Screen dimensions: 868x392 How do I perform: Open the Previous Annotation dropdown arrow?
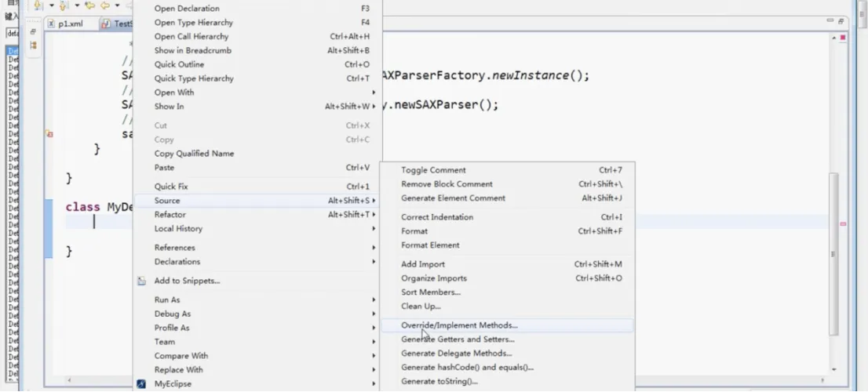coord(77,5)
